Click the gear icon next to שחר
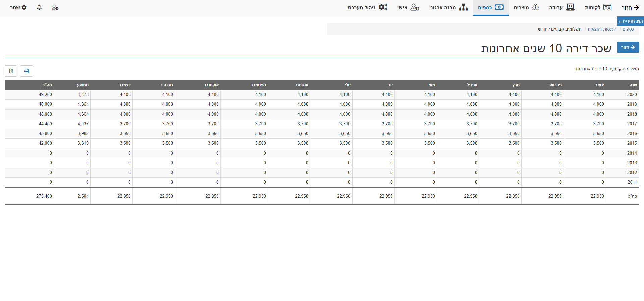The image size is (644, 301). pyautogui.click(x=24, y=7)
